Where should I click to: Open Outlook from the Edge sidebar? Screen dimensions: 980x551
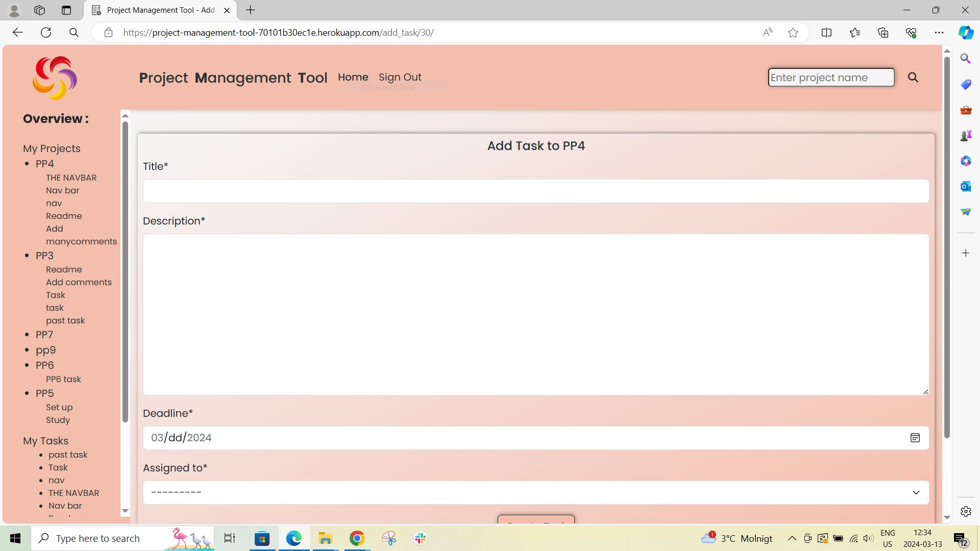tap(965, 186)
